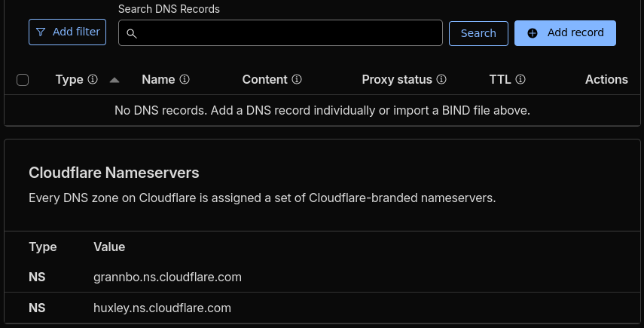Click the funnel icon in Add filter

tap(41, 32)
